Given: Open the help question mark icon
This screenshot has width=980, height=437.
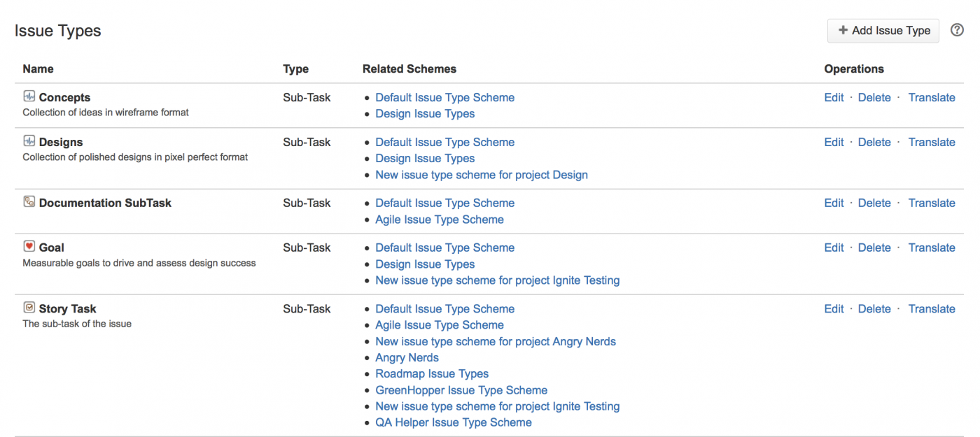Looking at the screenshot, I should coord(957,30).
